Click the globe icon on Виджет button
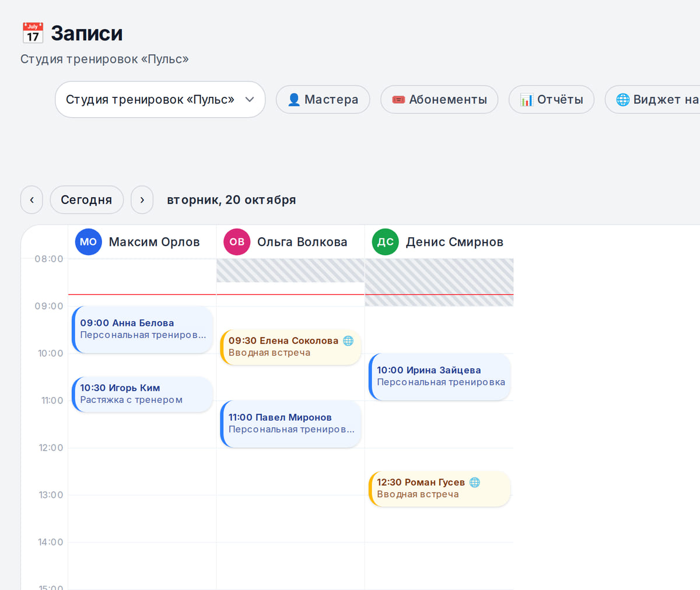700x590 pixels. click(x=623, y=100)
